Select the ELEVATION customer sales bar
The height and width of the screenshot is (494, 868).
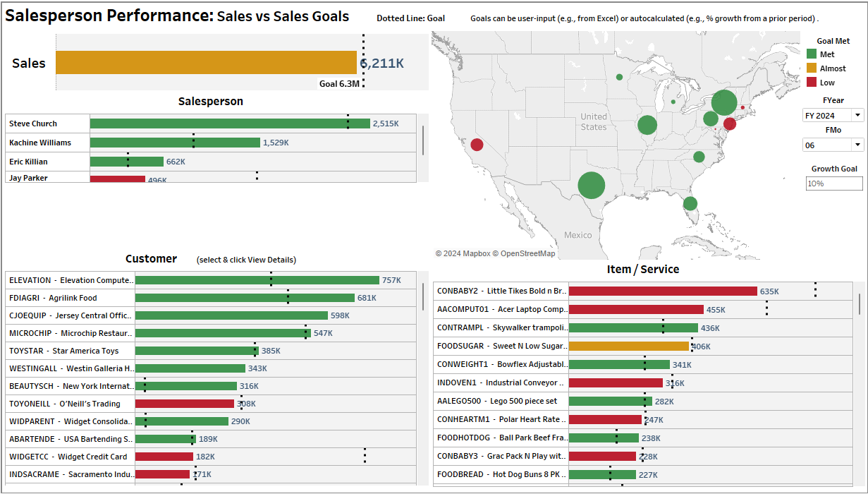(x=257, y=280)
